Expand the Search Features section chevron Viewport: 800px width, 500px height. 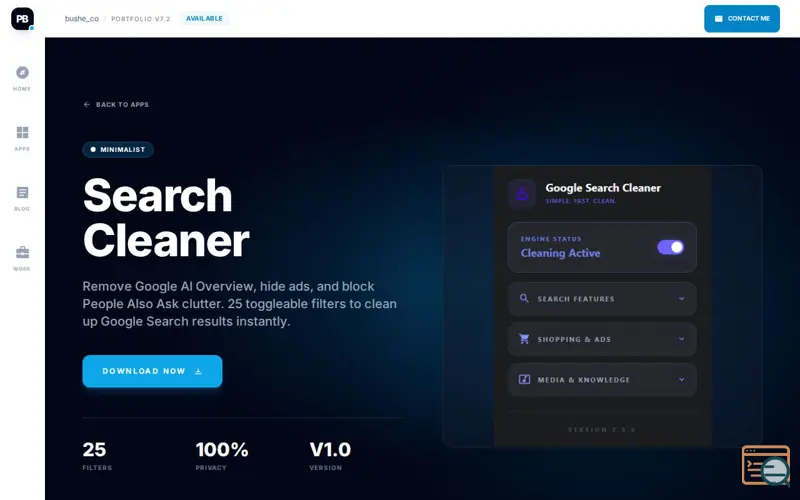[681, 298]
